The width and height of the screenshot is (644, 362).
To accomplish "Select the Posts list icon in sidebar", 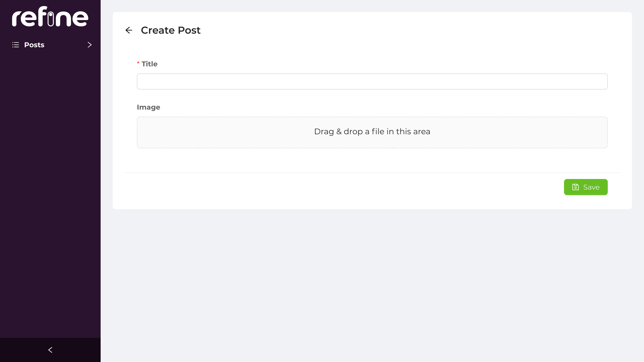I will pyautogui.click(x=15, y=45).
